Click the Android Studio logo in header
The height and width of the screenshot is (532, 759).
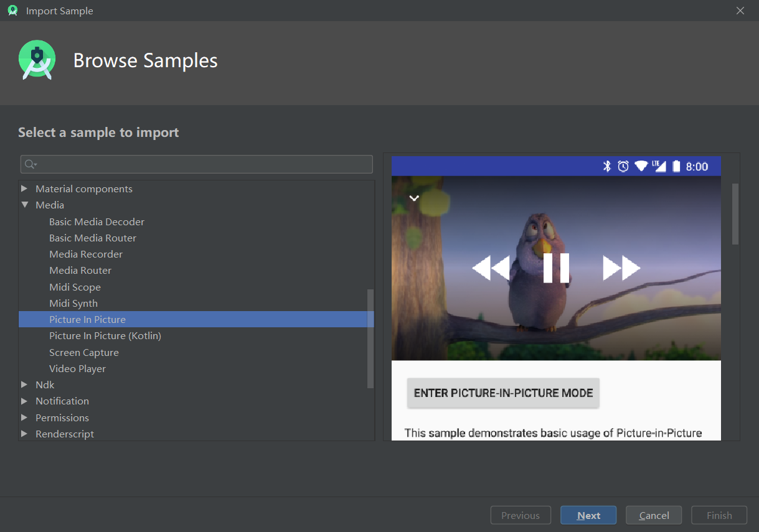pos(37,60)
